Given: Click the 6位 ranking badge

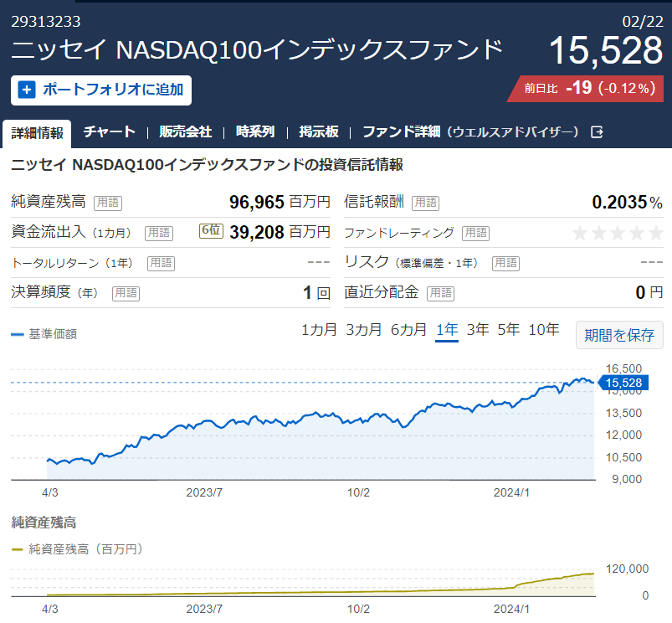Looking at the screenshot, I should point(211,230).
